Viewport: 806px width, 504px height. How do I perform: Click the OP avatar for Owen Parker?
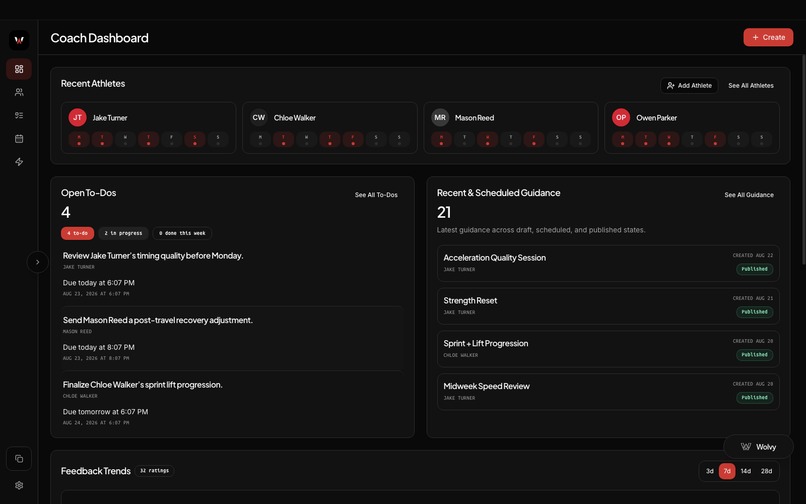621,117
